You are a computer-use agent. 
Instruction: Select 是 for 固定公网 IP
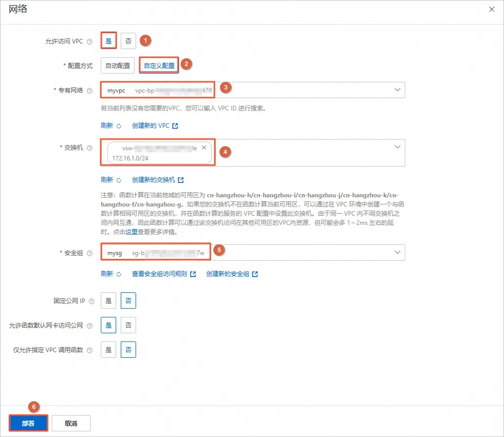click(108, 301)
